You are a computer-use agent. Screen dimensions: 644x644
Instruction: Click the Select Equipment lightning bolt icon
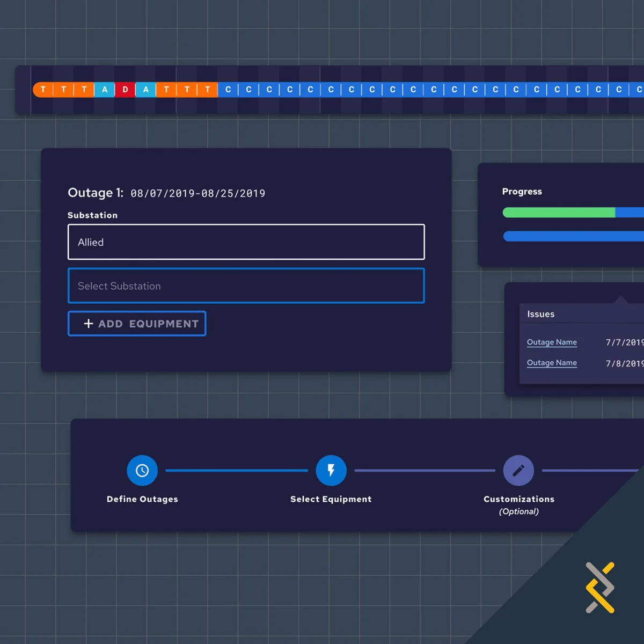[x=331, y=471]
